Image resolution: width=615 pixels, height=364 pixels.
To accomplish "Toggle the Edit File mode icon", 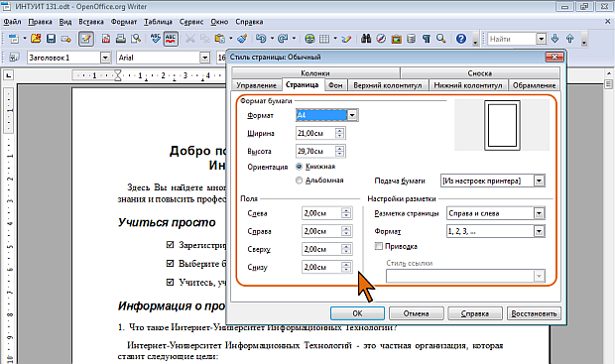I will [x=86, y=39].
